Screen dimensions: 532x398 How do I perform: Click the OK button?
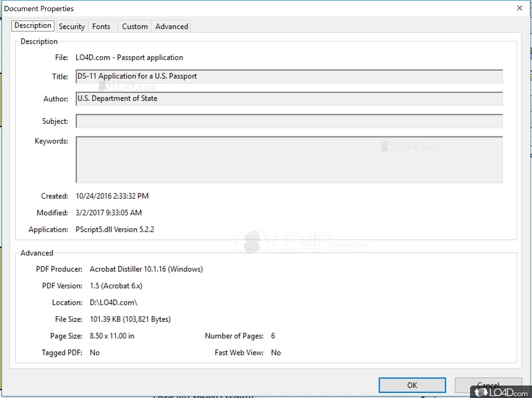pos(412,385)
